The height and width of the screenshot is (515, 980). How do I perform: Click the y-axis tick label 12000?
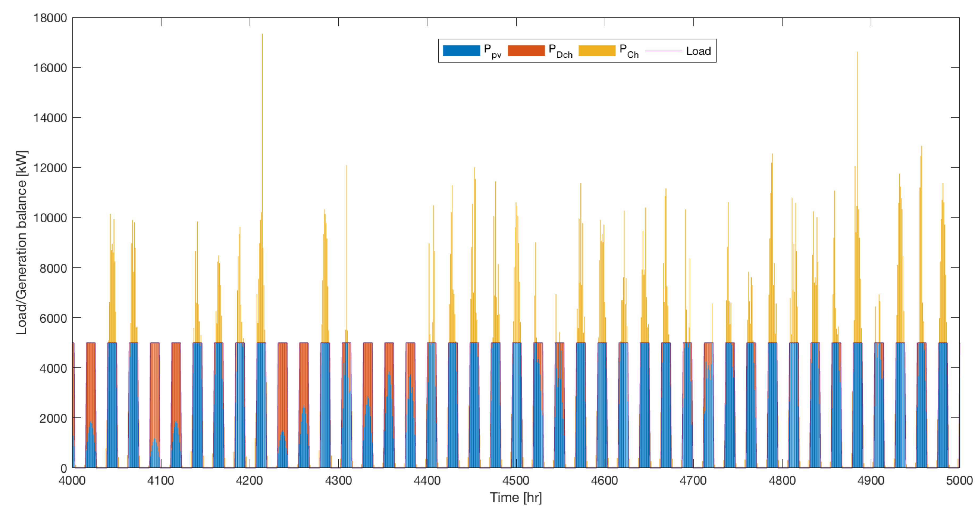50,168
